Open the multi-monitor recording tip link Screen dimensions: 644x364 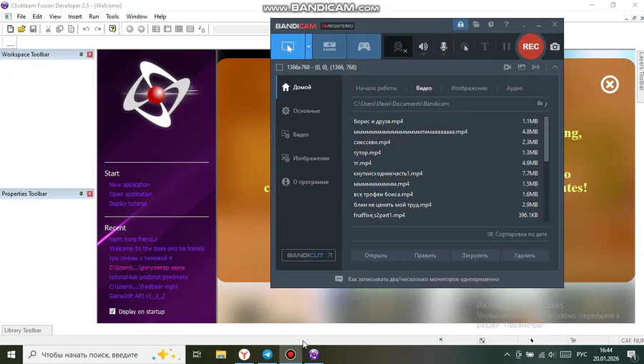click(x=423, y=279)
